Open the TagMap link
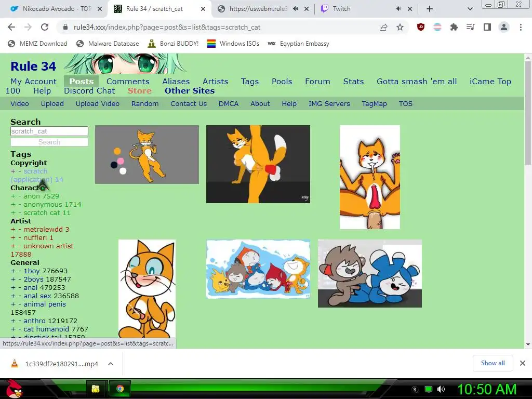The height and width of the screenshot is (399, 532). click(x=374, y=104)
